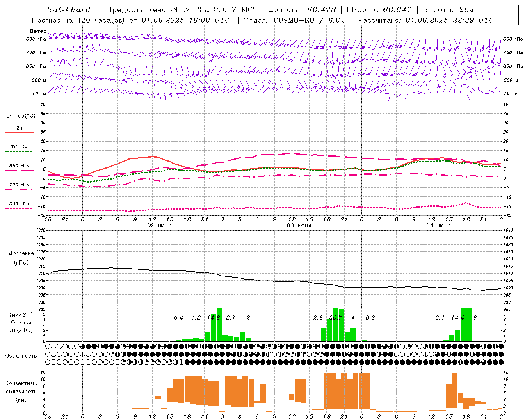Click the "700 гПа" temperature legend label
Viewport: 525px width, 420px height.
[19, 185]
